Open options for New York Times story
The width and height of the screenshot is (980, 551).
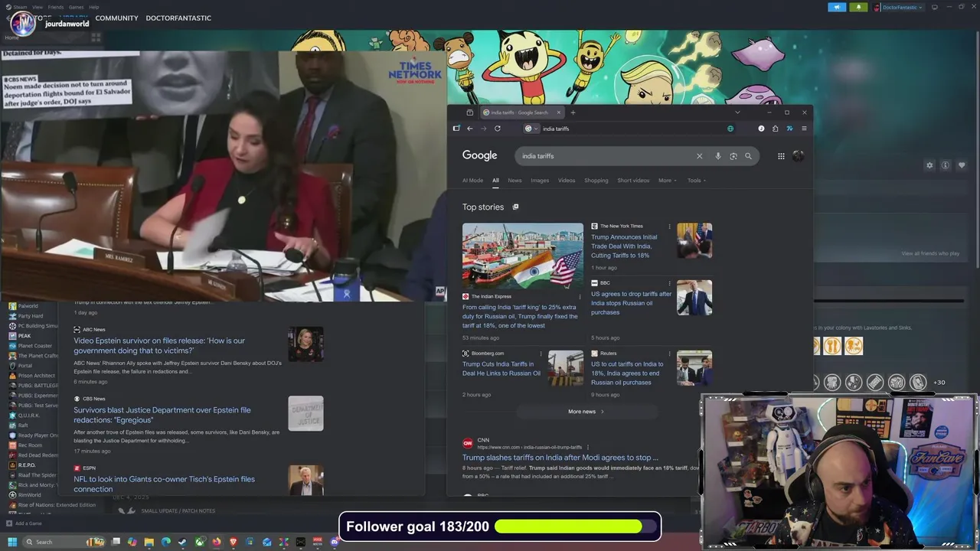point(669,227)
